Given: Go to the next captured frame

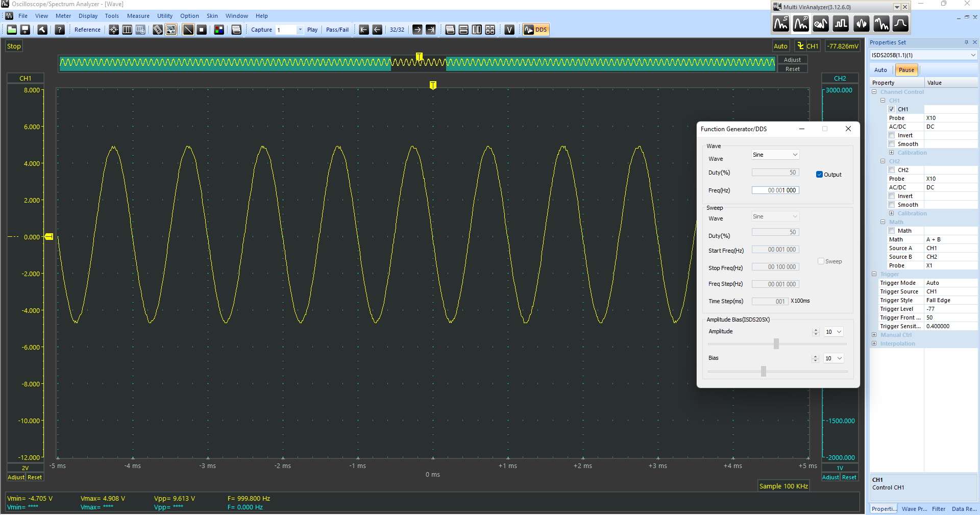Looking at the screenshot, I should (x=417, y=30).
